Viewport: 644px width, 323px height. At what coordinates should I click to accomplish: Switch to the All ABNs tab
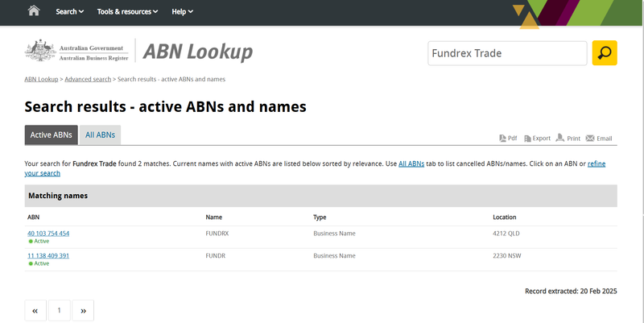click(100, 135)
